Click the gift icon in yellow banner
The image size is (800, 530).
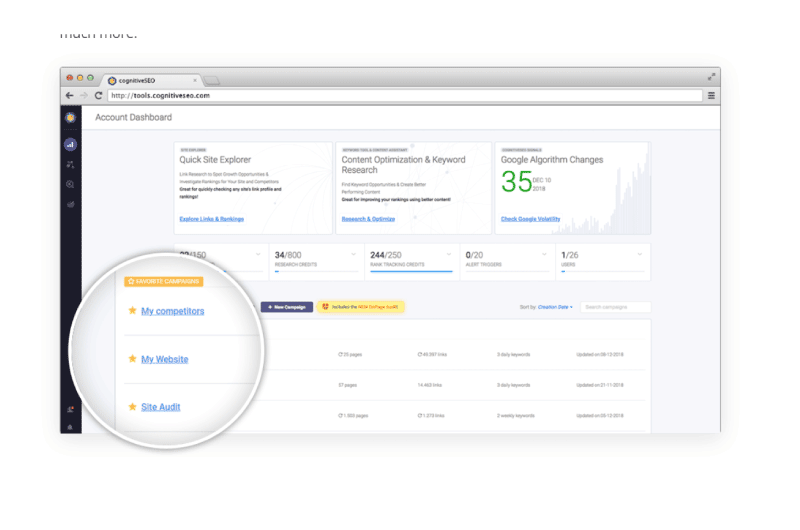[325, 307]
